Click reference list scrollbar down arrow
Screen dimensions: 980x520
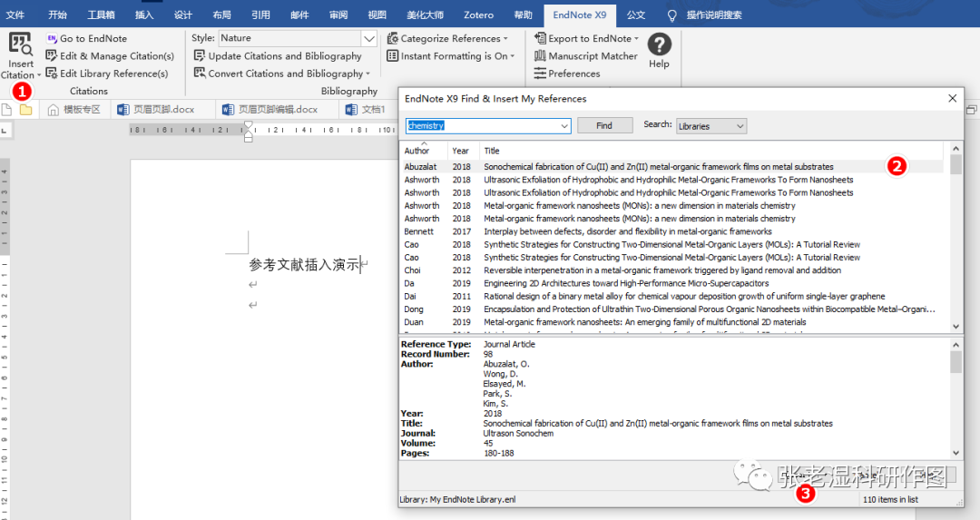955,327
